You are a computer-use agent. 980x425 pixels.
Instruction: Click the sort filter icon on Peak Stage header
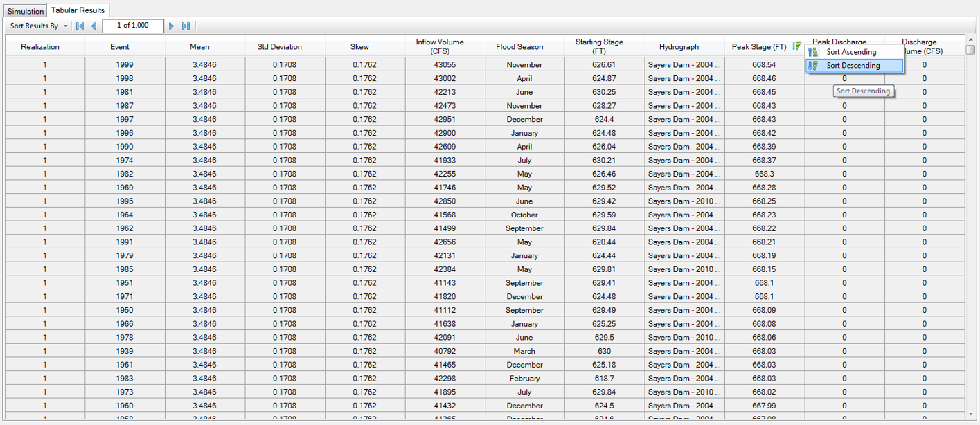point(798,46)
